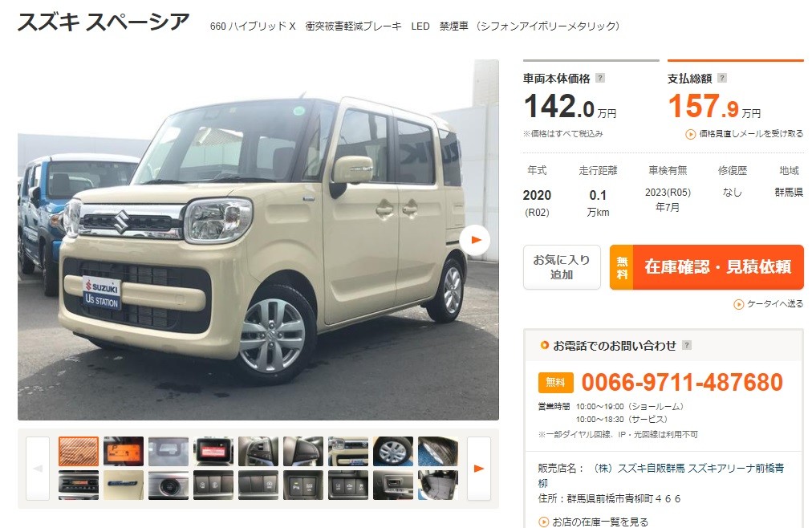Click the phone number 0066-9711-487680
The width and height of the screenshot is (812, 528).
682,383
